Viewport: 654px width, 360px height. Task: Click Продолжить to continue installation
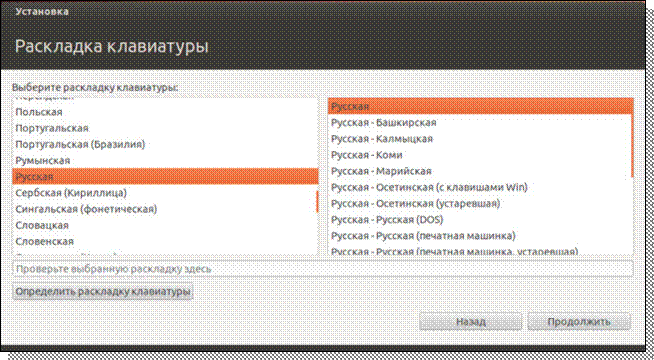[x=579, y=322]
